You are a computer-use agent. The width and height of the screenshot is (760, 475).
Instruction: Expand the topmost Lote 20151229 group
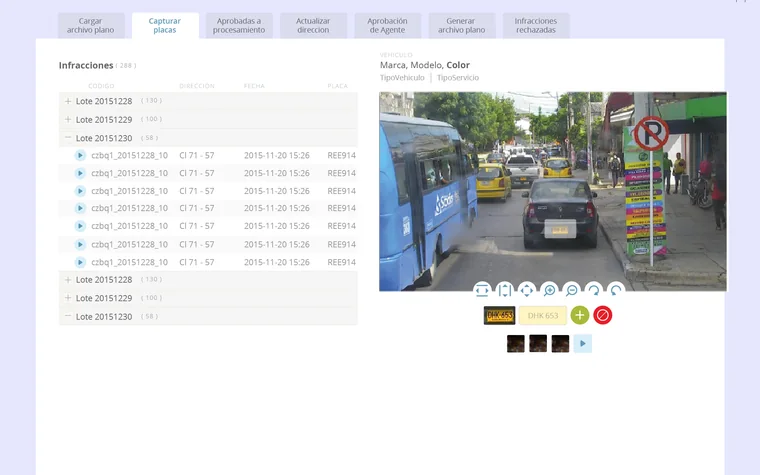(68, 119)
